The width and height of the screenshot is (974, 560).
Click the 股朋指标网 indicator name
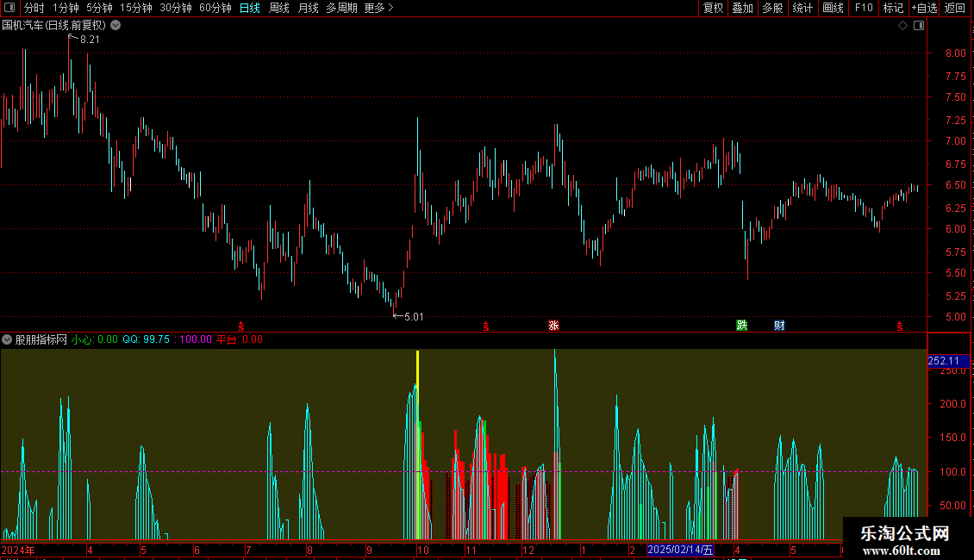click(x=41, y=339)
